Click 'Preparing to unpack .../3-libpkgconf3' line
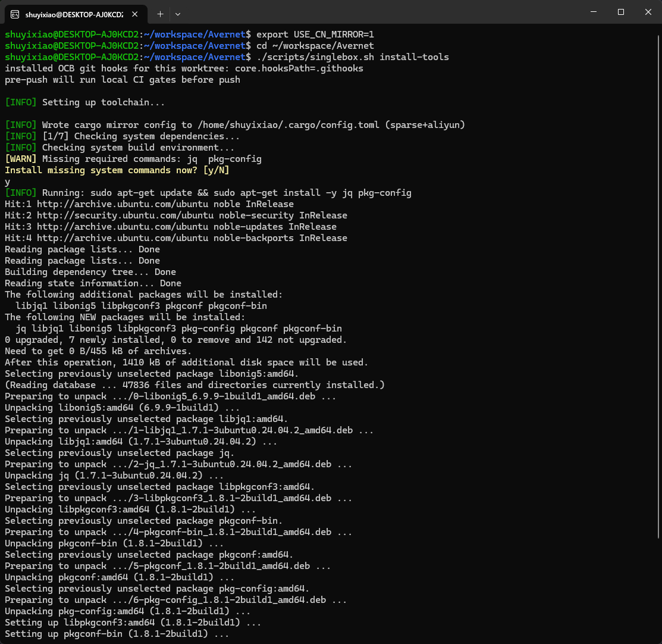 [178, 498]
